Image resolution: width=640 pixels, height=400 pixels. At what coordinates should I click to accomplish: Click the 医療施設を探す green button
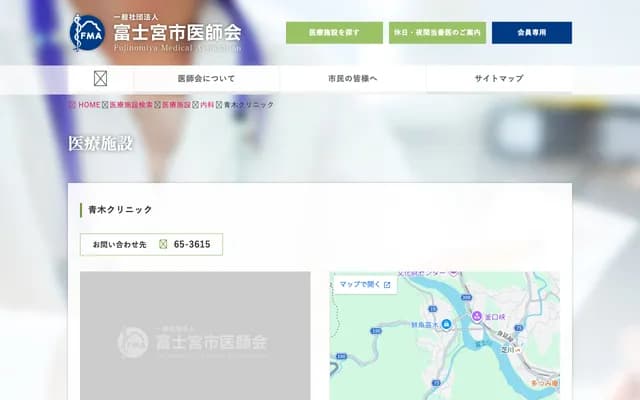[x=334, y=33]
